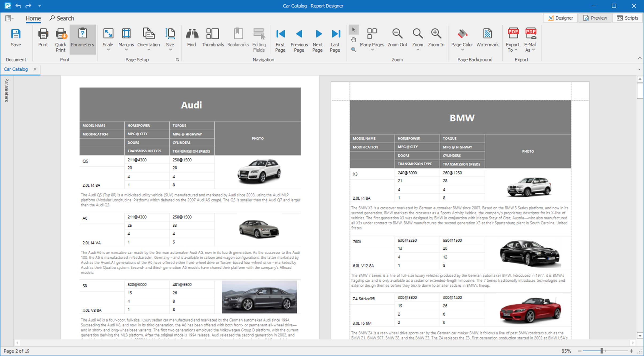Increase zoom with status bar plus

pos(631,351)
